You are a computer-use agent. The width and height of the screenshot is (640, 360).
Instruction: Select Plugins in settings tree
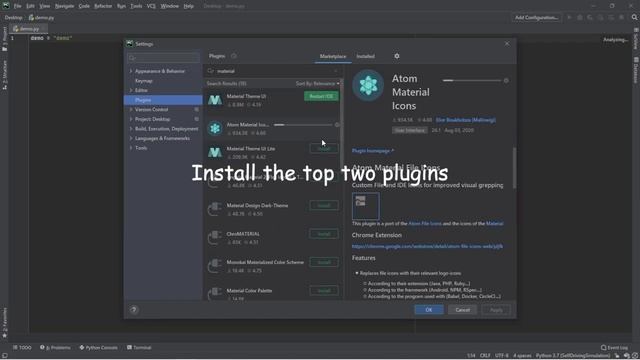click(x=163, y=100)
